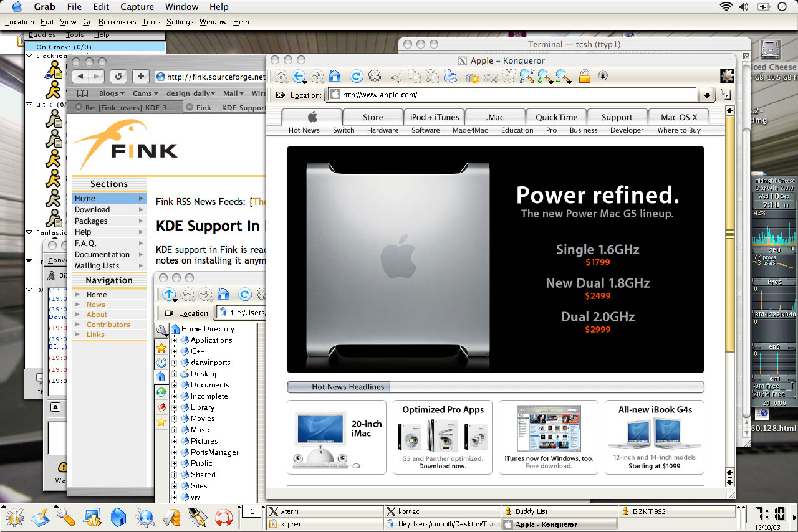This screenshot has width=798, height=532.
Task: Click the Find magnifier icon in Konqueror toolbar
Action: [527, 77]
